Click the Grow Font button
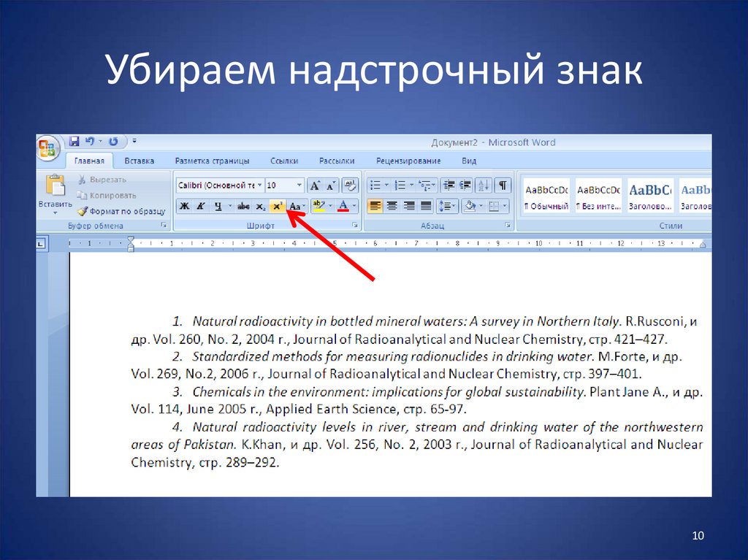 point(315,185)
